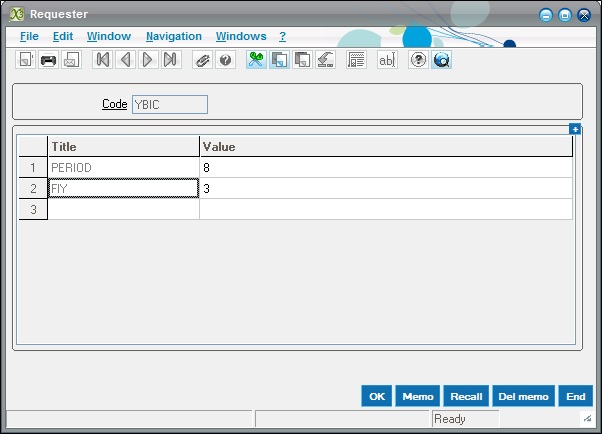Click the value cell containing 8
This screenshot has height=434, width=602.
point(386,167)
